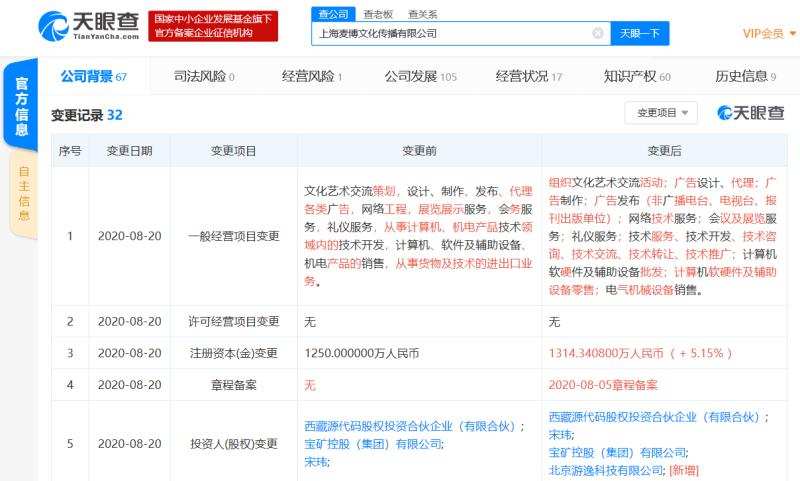
Task: Open 宝矿控股 link in 变更前 column
Action: pyautogui.click(x=373, y=443)
